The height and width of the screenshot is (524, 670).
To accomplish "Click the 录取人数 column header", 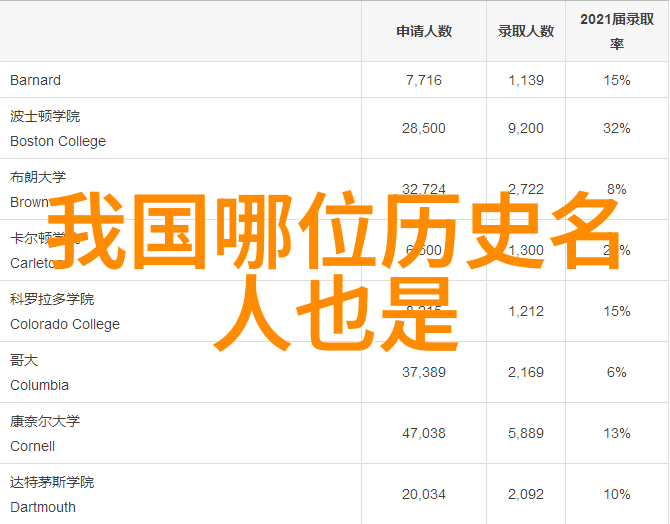I will tap(525, 31).
